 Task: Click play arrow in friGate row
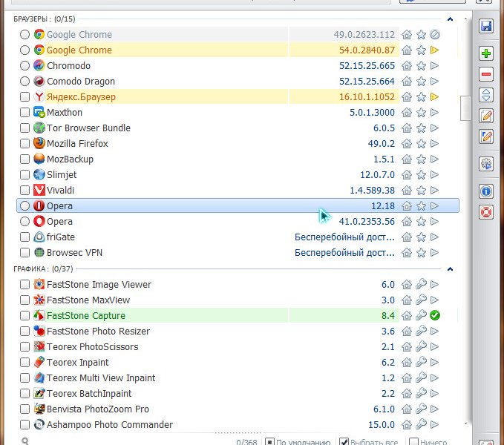point(434,237)
